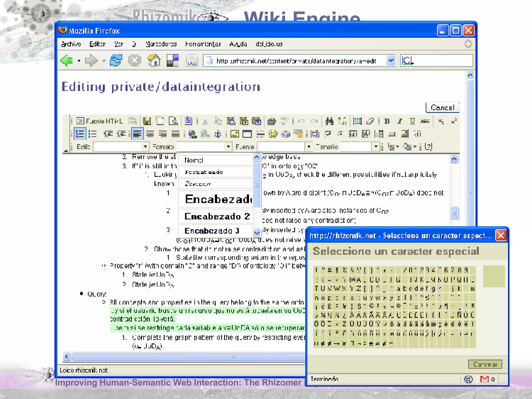Click the Paste from Word icon
532x399 pixels.
257,121
